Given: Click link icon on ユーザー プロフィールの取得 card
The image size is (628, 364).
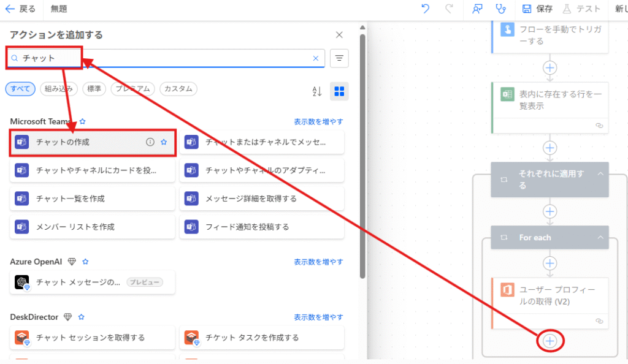Looking at the screenshot, I should 599,321.
